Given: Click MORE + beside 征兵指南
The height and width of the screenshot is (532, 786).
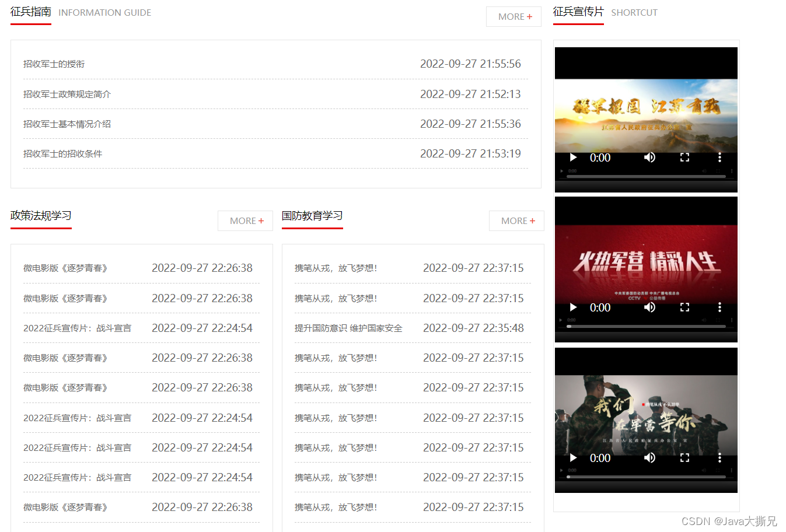Looking at the screenshot, I should coord(514,17).
